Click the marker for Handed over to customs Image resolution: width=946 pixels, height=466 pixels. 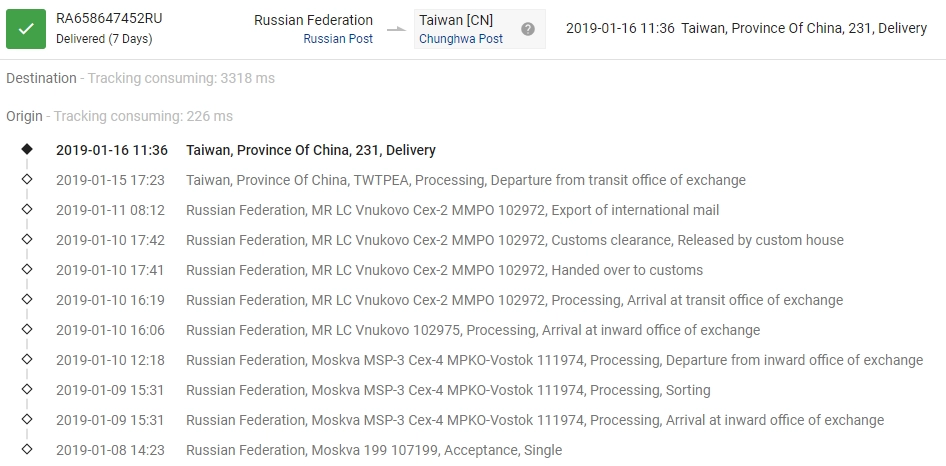click(27, 270)
